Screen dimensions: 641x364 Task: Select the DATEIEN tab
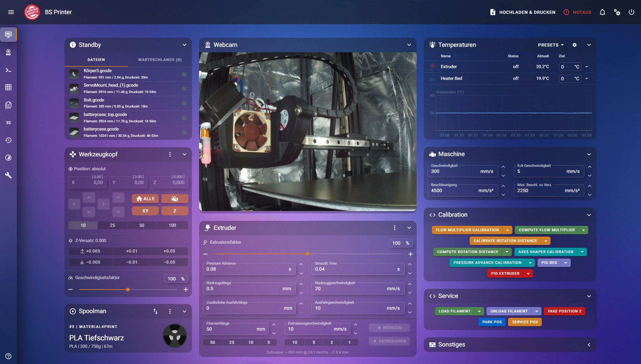point(96,60)
